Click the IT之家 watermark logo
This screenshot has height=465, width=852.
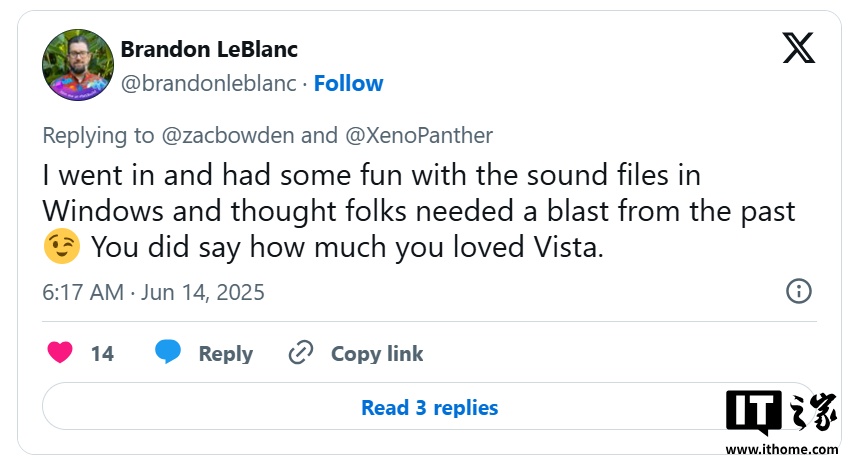coord(782,415)
